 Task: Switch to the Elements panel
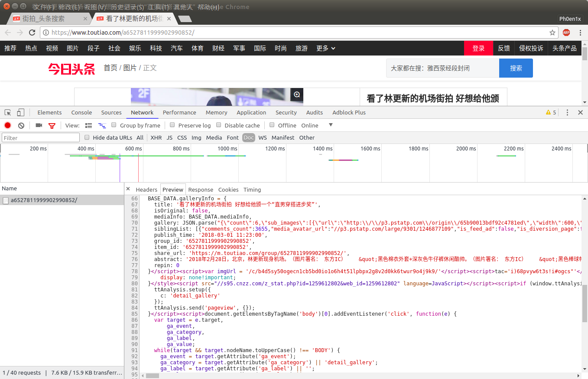(49, 112)
